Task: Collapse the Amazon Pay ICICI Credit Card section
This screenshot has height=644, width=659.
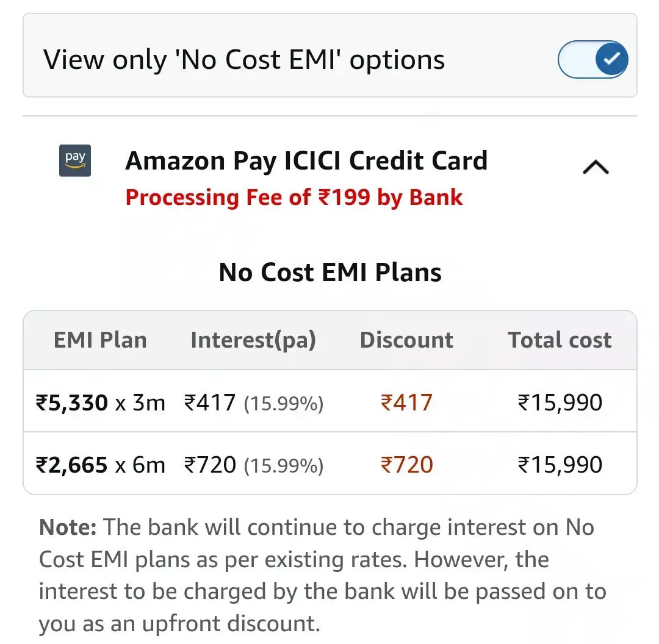Action: point(596,166)
